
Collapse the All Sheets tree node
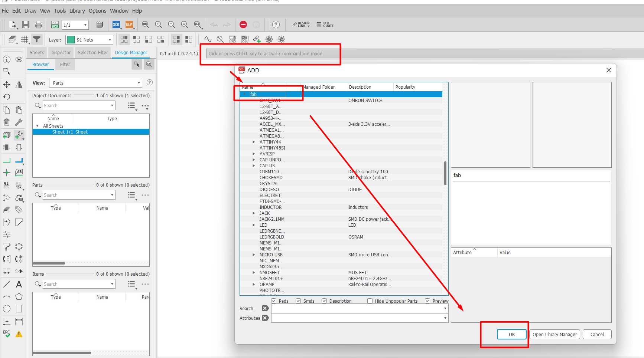point(37,126)
